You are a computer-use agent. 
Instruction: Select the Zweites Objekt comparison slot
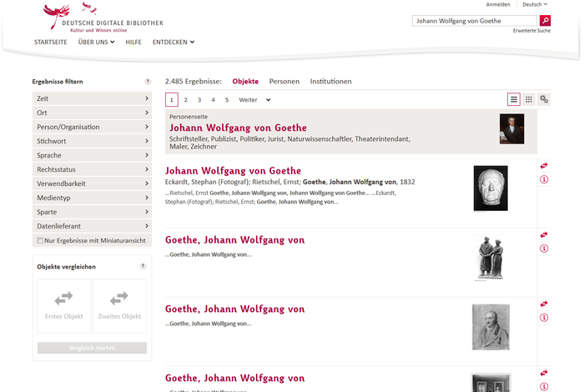tap(119, 305)
